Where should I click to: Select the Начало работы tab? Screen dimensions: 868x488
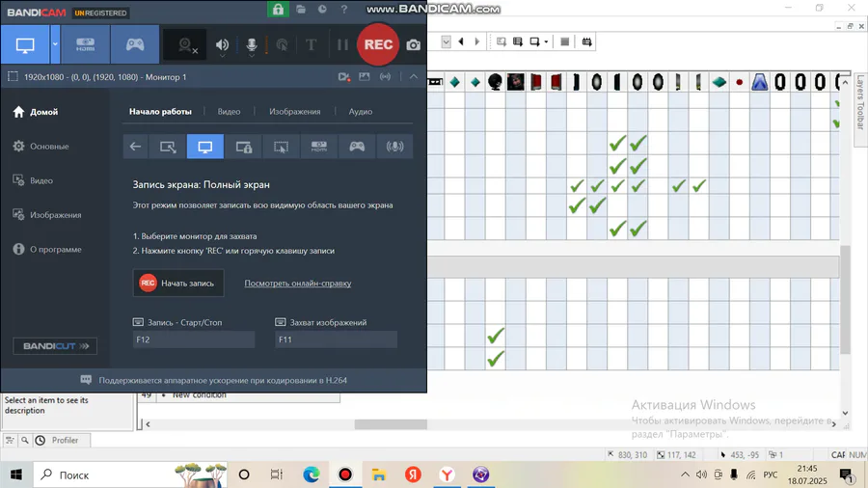coord(160,111)
